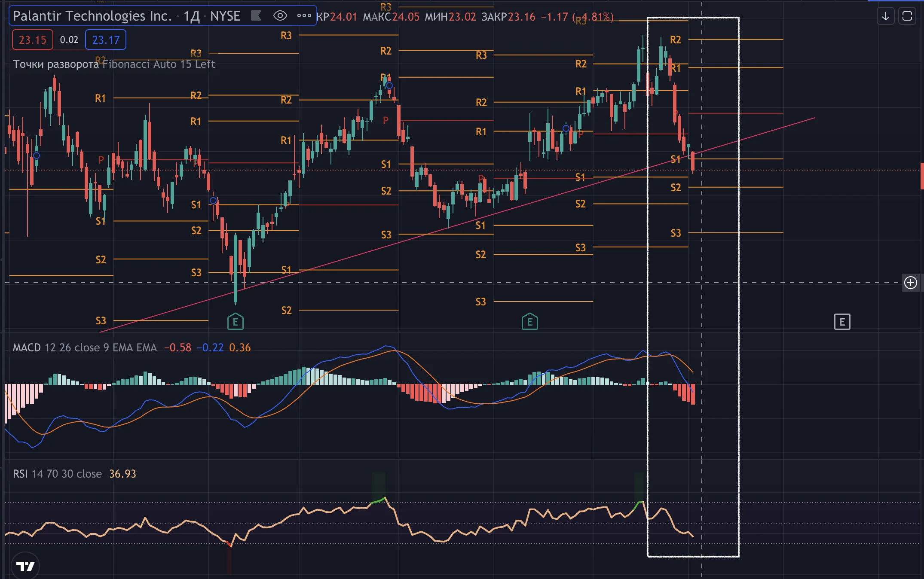Click the blue buy price 23.17 button
The height and width of the screenshot is (579, 924).
tap(106, 40)
